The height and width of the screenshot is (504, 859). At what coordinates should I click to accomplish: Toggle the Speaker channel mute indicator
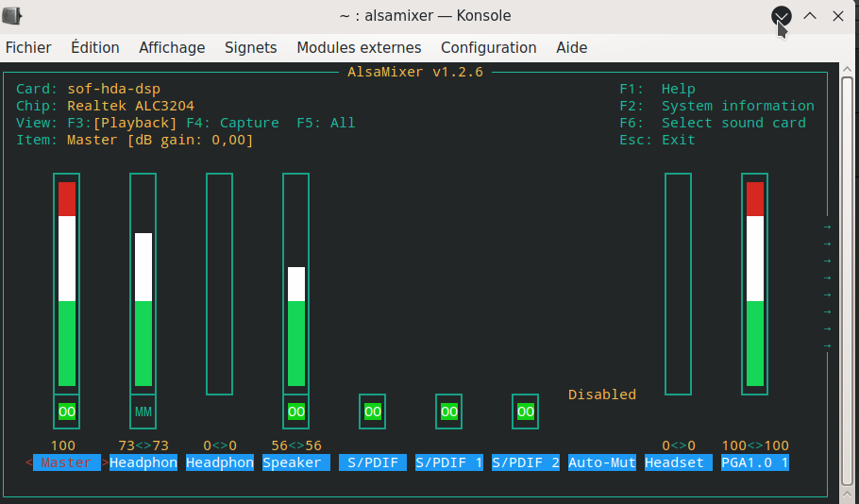point(295,412)
